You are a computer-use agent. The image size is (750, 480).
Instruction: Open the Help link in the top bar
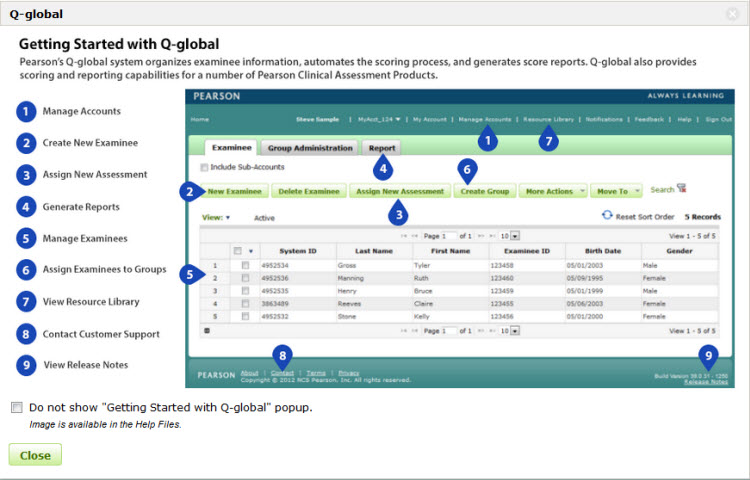[x=684, y=120]
